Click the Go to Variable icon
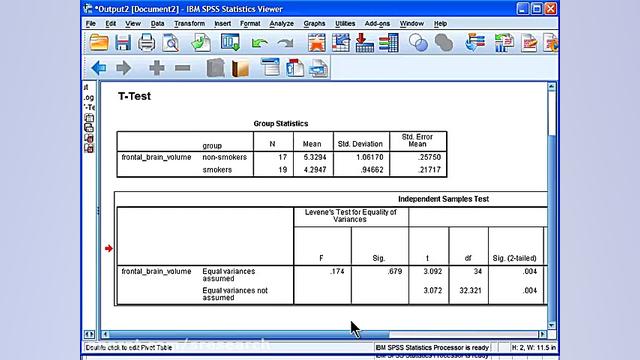Screen dimensions: 640x360 tap(364, 43)
